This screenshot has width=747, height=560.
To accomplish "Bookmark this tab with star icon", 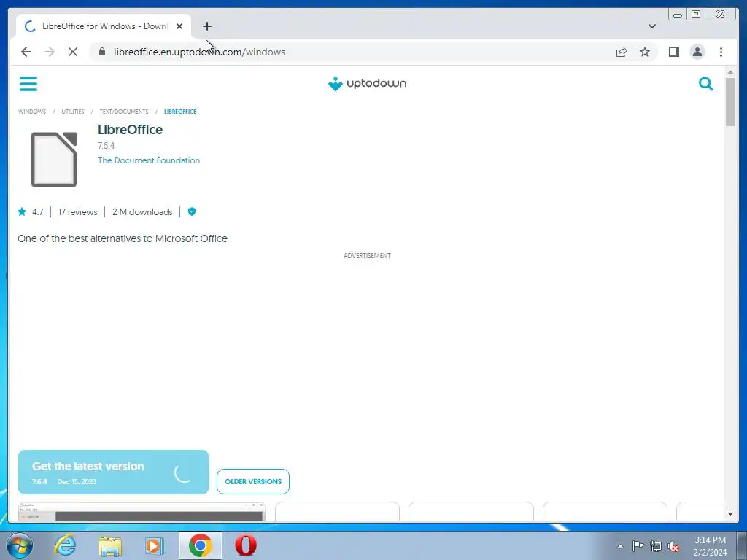I will pyautogui.click(x=645, y=52).
